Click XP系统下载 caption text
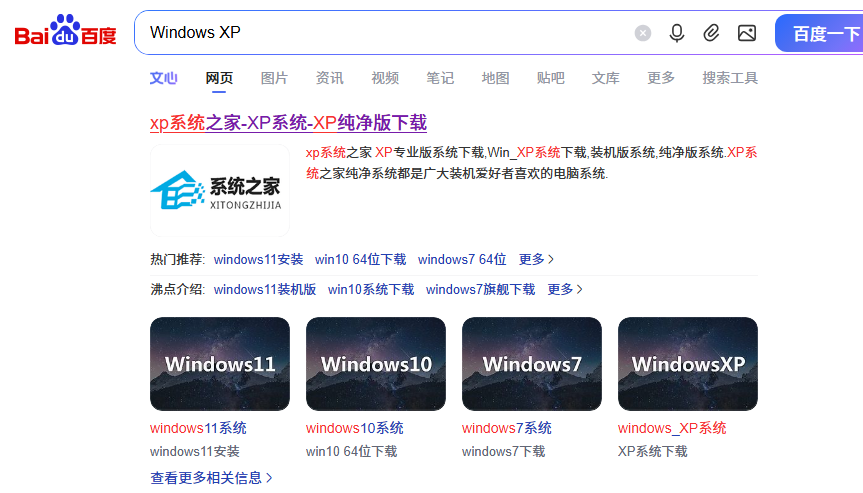This screenshot has width=863, height=493. click(x=652, y=452)
